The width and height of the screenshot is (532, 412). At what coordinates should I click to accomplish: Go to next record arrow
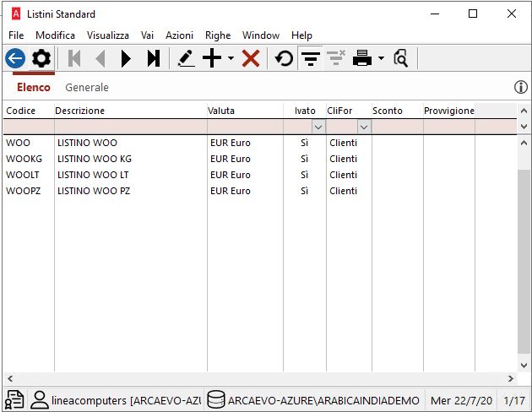point(126,58)
